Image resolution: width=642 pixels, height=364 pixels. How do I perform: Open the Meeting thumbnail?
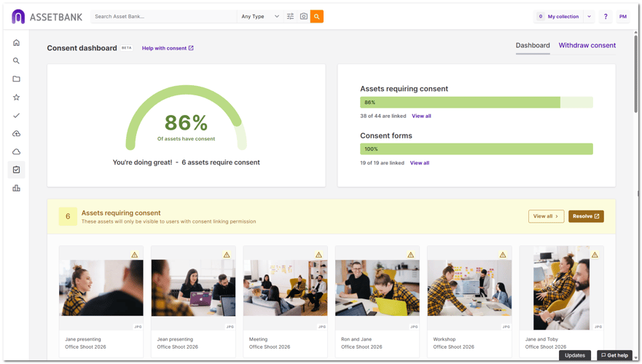tap(286, 288)
